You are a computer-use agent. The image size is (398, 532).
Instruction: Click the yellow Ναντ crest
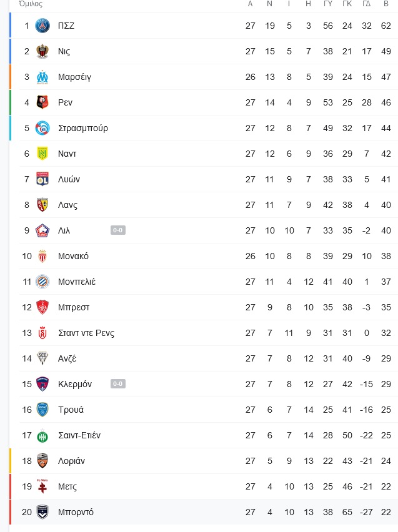[x=42, y=154]
